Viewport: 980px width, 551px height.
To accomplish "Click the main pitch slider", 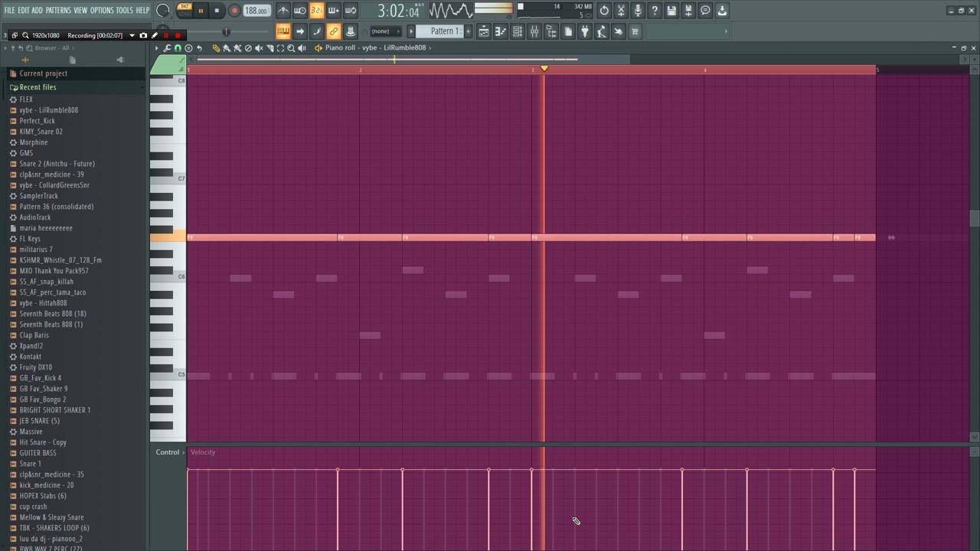I will [x=226, y=31].
